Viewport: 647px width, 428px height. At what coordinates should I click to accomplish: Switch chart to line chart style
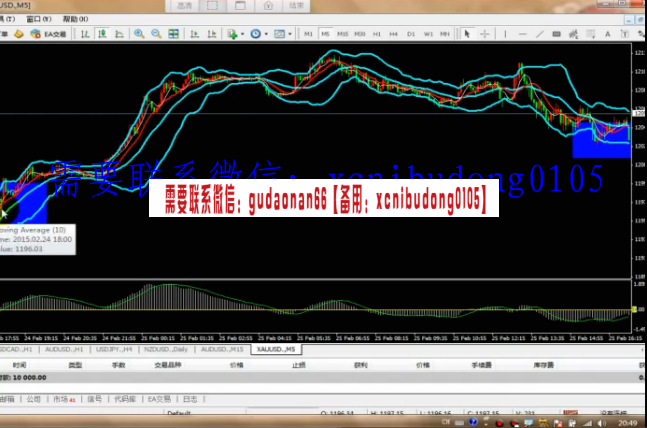[120, 34]
